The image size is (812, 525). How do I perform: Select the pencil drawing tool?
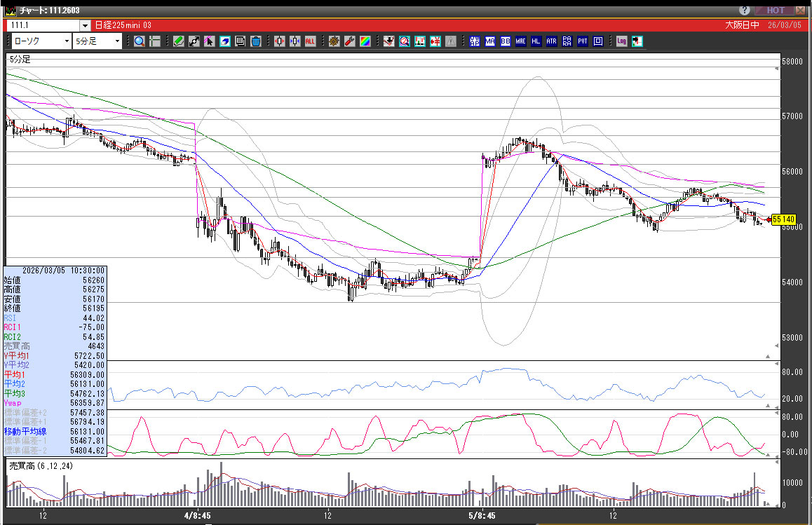179,41
